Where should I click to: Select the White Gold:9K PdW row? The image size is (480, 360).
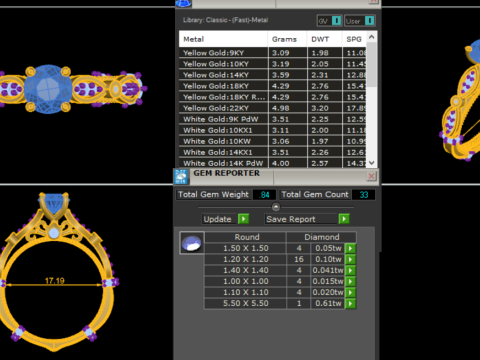(x=273, y=119)
